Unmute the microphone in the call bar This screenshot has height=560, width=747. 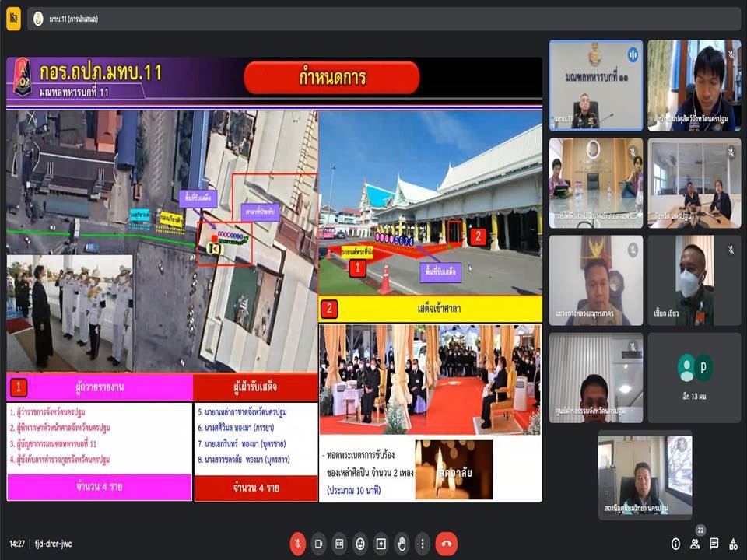coord(297,543)
